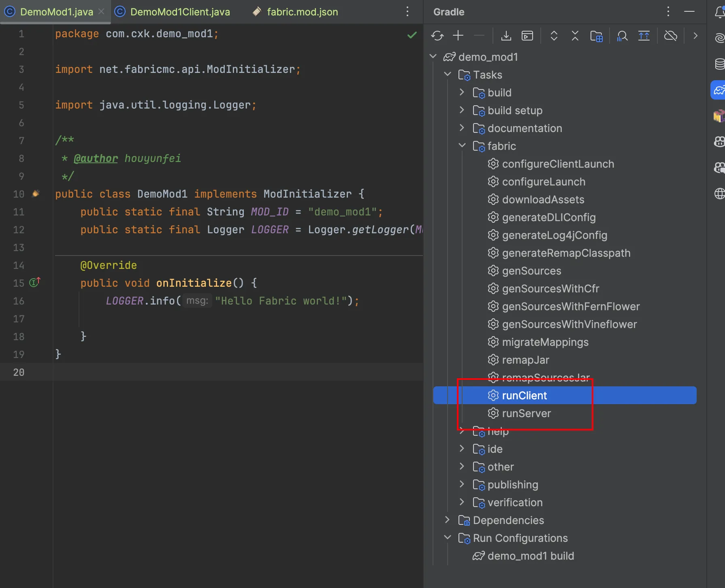Open editor tabs more options menu

click(x=407, y=12)
